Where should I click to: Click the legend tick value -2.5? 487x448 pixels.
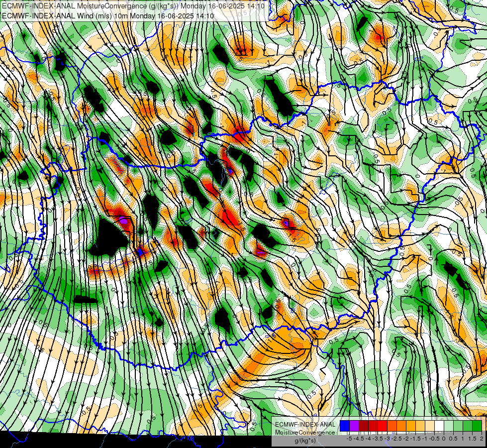coord(397,439)
